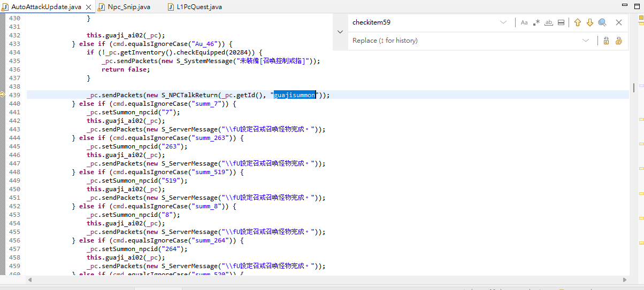Click the Java file icon on L1PcQuest.java tab

(x=171, y=7)
